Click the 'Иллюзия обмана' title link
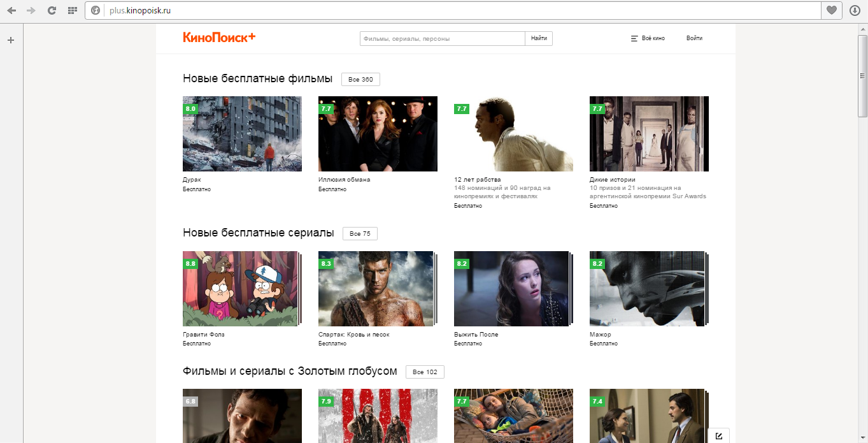This screenshot has height=443, width=868. coord(344,180)
